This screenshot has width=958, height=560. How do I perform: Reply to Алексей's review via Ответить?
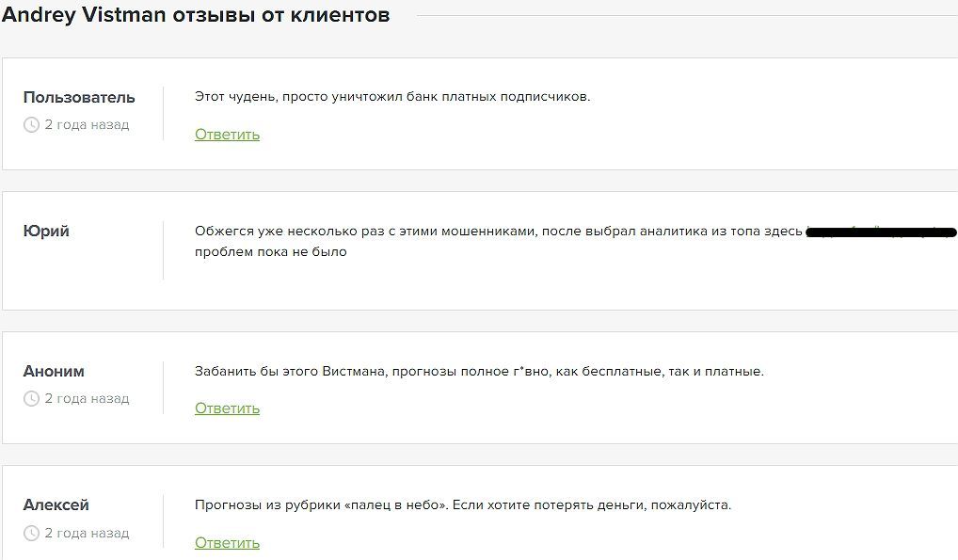228,543
